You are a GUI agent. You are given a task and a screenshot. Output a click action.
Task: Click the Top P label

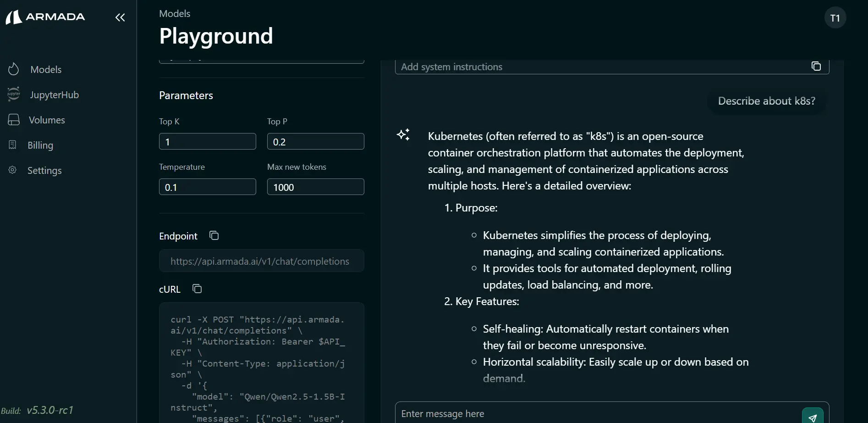point(277,122)
